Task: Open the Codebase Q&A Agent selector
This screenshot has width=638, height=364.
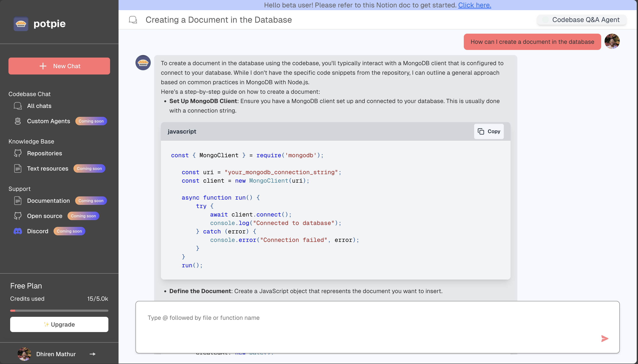Action: 581,20
